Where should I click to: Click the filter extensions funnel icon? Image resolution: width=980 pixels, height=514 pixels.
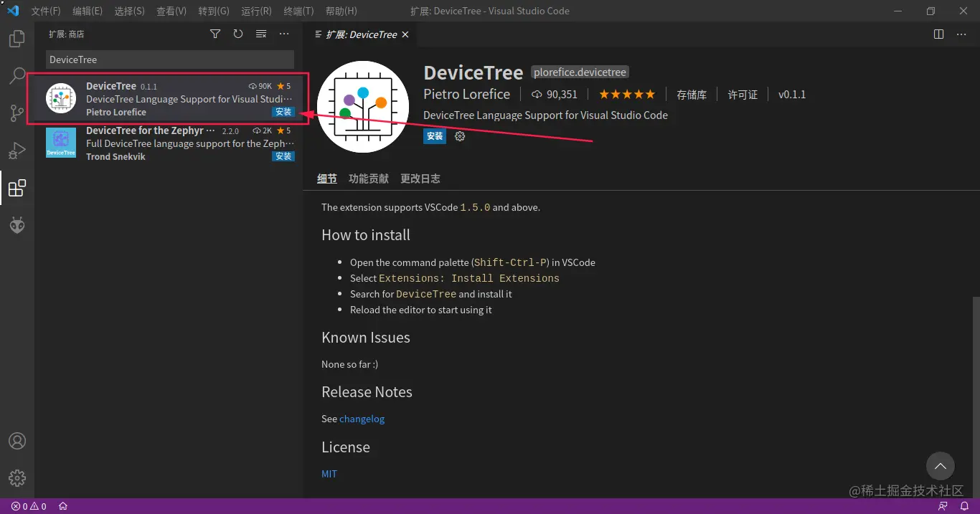[x=215, y=34]
